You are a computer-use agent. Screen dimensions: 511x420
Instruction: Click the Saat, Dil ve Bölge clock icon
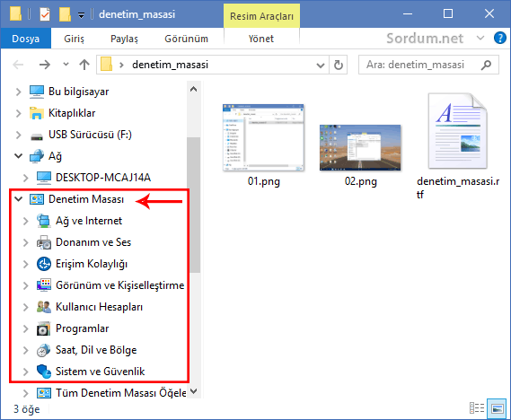click(44, 350)
